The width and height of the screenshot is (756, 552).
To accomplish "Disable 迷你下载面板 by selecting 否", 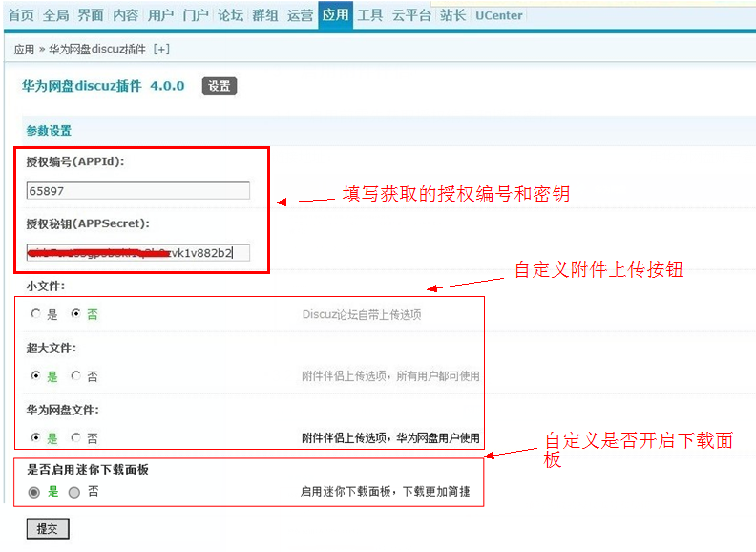I will 74,492.
